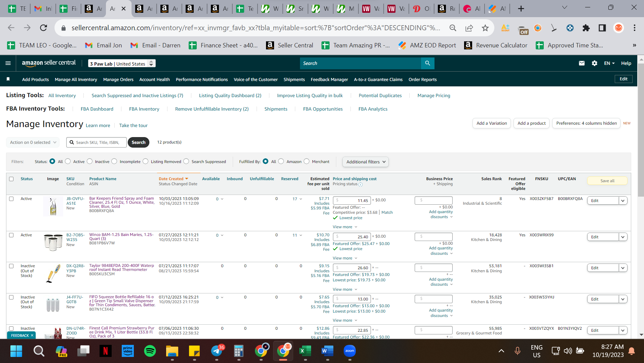Open the messages envelope icon
This screenshot has width=644, height=363.
tap(581, 63)
